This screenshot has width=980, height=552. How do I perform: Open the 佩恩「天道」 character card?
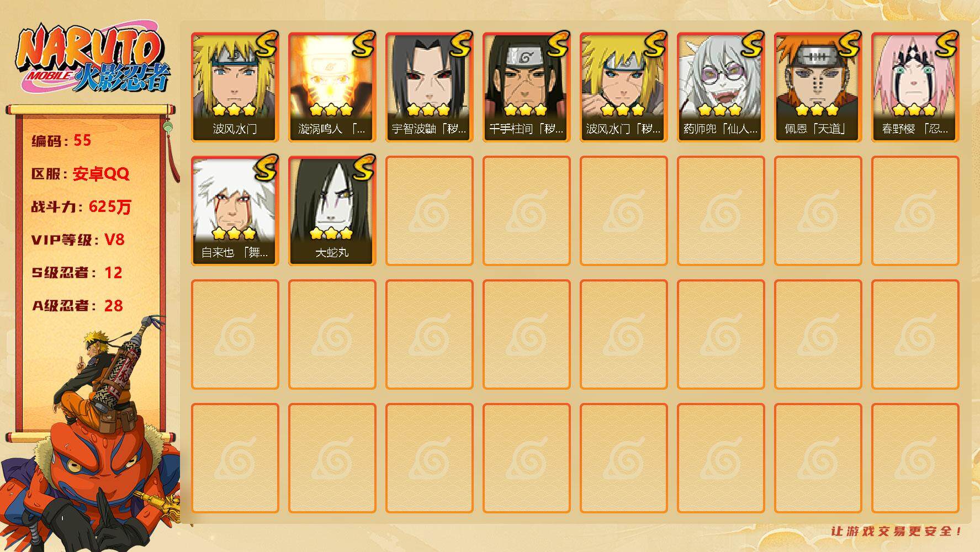818,87
